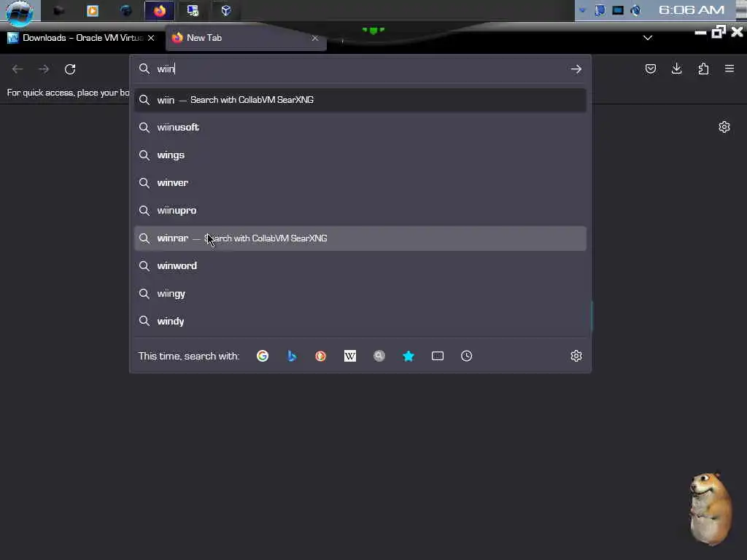The image size is (747, 560).
Task: Submit the search with the go arrow
Action: pyautogui.click(x=576, y=69)
